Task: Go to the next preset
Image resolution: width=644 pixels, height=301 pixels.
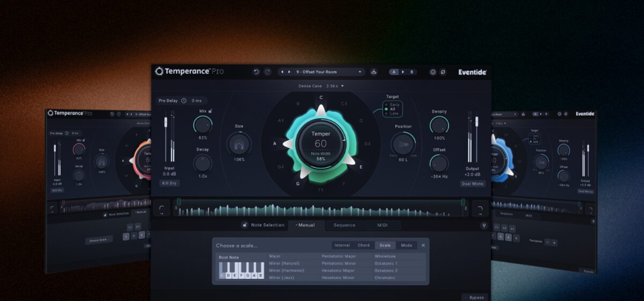Action: tap(290, 71)
